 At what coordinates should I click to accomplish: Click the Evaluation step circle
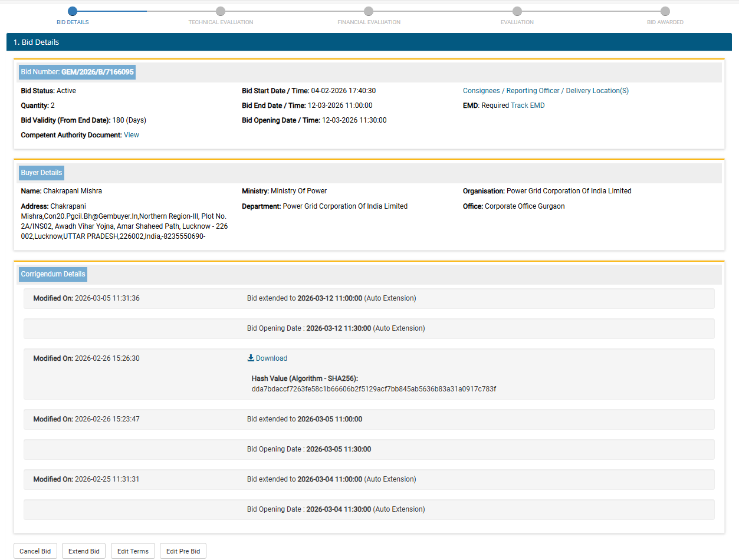(517, 11)
